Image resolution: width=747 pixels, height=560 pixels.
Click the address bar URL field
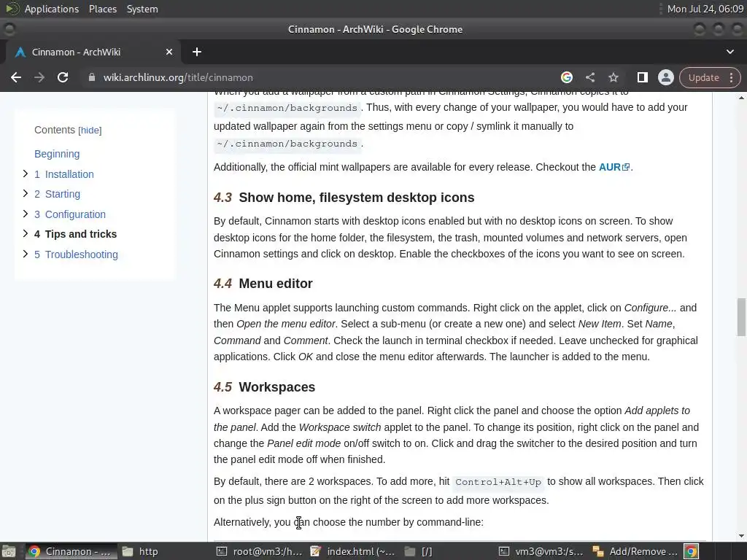pos(320,77)
